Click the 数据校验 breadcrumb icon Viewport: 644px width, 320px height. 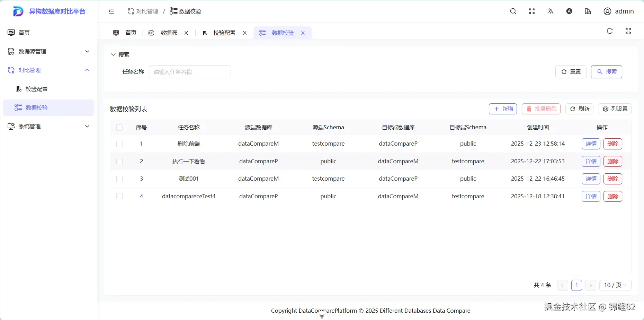point(173,11)
